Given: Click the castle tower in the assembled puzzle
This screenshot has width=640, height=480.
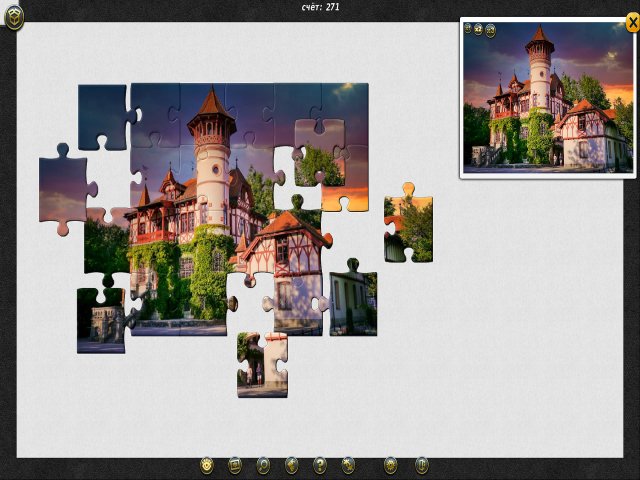Looking at the screenshot, I should point(212,150).
